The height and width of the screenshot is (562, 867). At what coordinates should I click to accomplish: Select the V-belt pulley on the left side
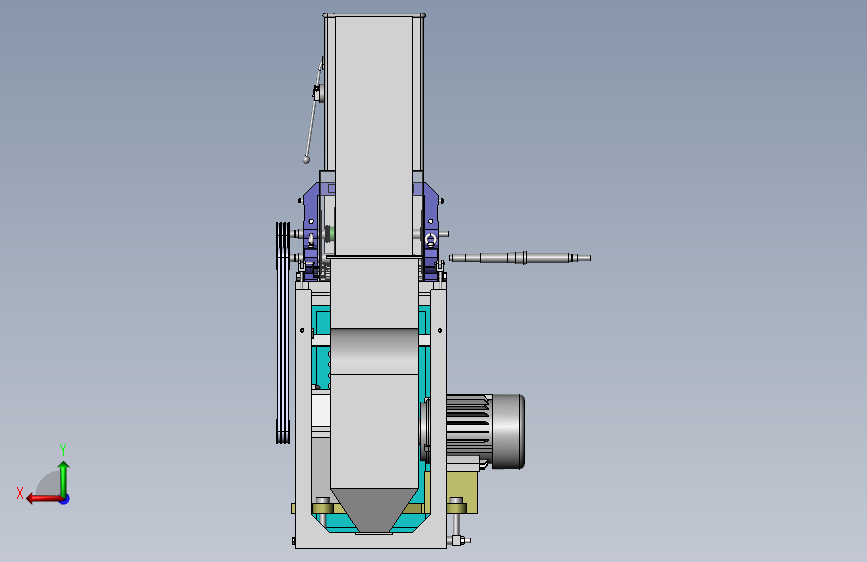point(283,332)
